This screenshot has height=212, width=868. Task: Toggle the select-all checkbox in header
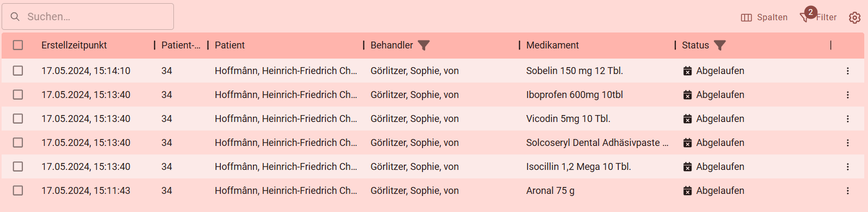click(x=18, y=45)
